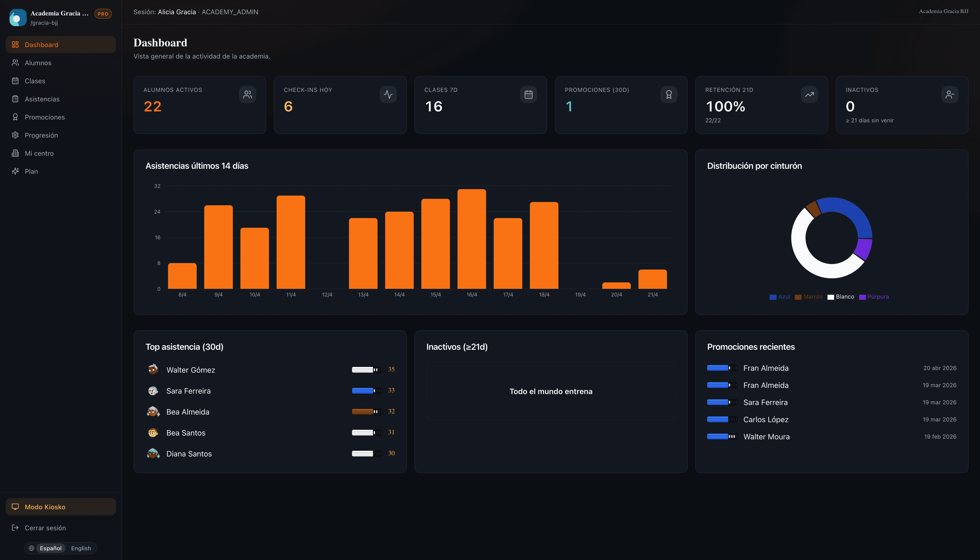Viewport: 980px width, 560px height.
Task: Select Walter Gómez in top asistencia
Action: [270, 370]
